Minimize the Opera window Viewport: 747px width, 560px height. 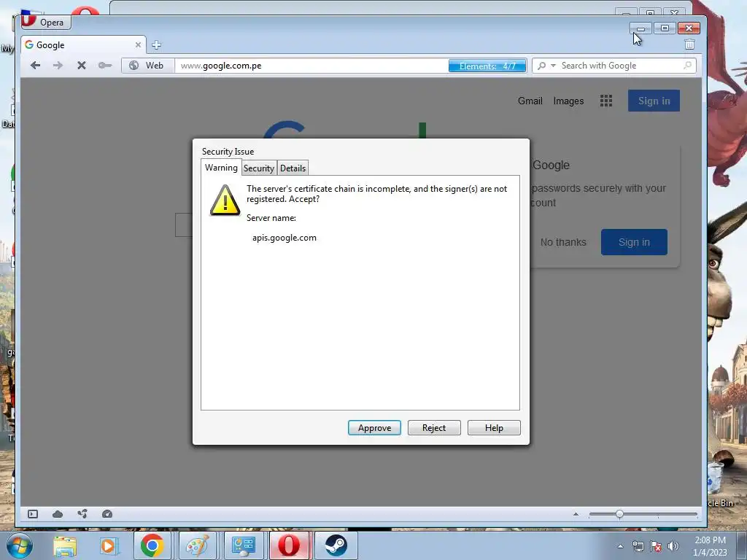(640, 28)
